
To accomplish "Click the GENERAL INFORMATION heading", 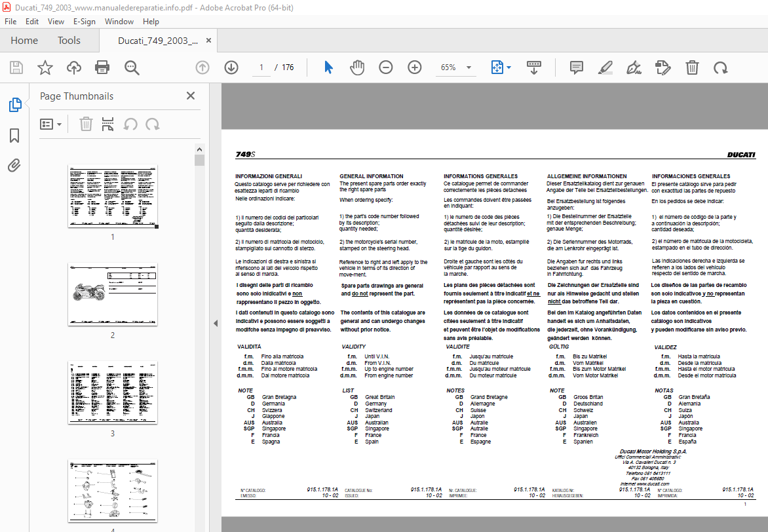I will [x=372, y=176].
